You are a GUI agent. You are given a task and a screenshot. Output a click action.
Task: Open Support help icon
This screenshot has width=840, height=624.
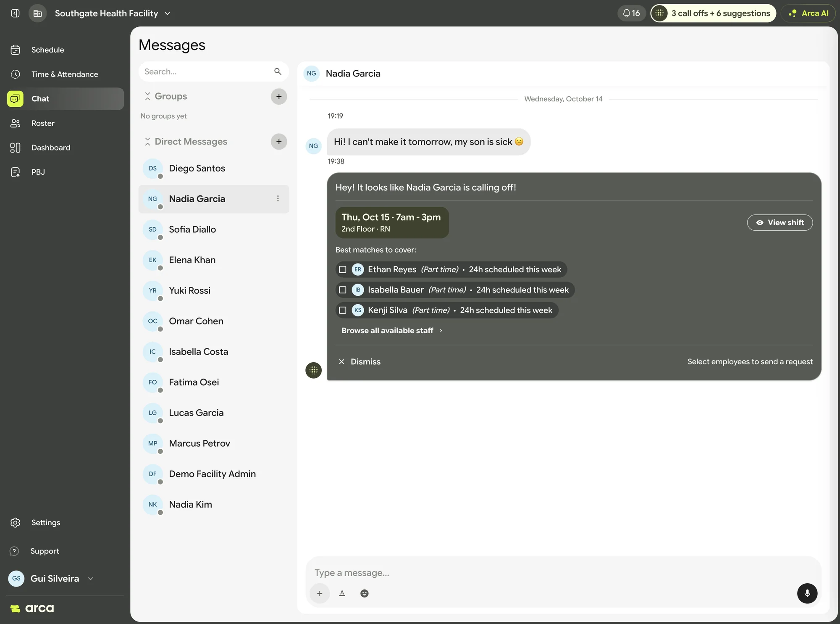click(x=14, y=551)
